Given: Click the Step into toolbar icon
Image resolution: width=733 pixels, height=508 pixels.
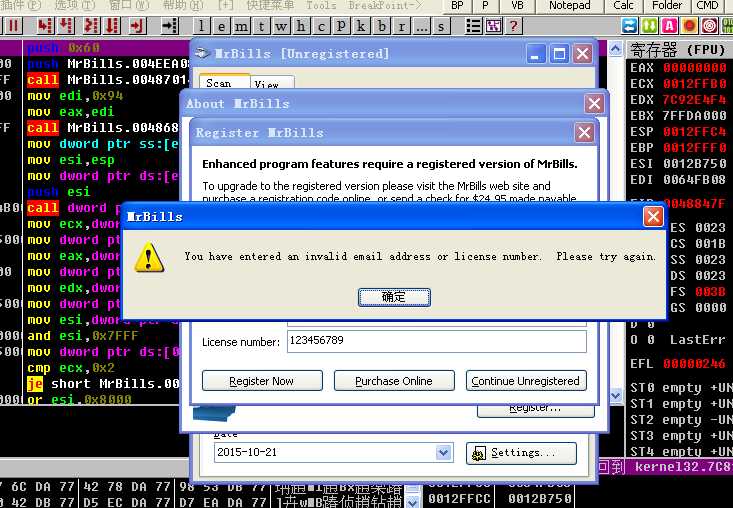Looking at the screenshot, I should [45, 26].
